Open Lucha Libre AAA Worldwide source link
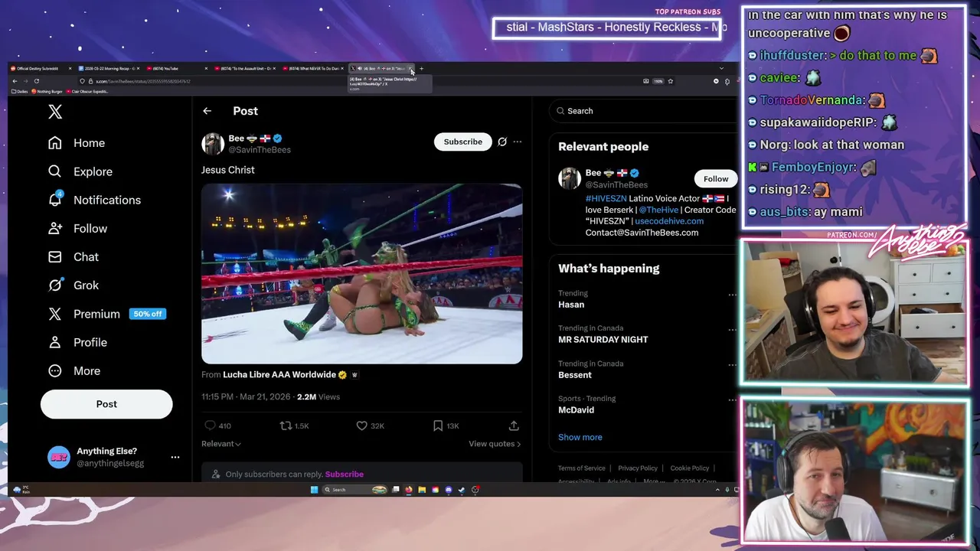Image resolution: width=980 pixels, height=551 pixels. 279,375
